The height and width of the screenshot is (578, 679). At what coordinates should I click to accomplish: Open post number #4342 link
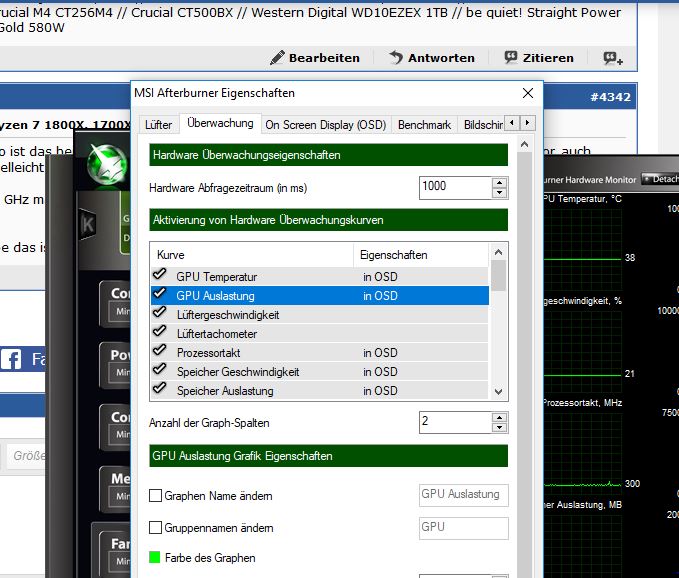(611, 97)
